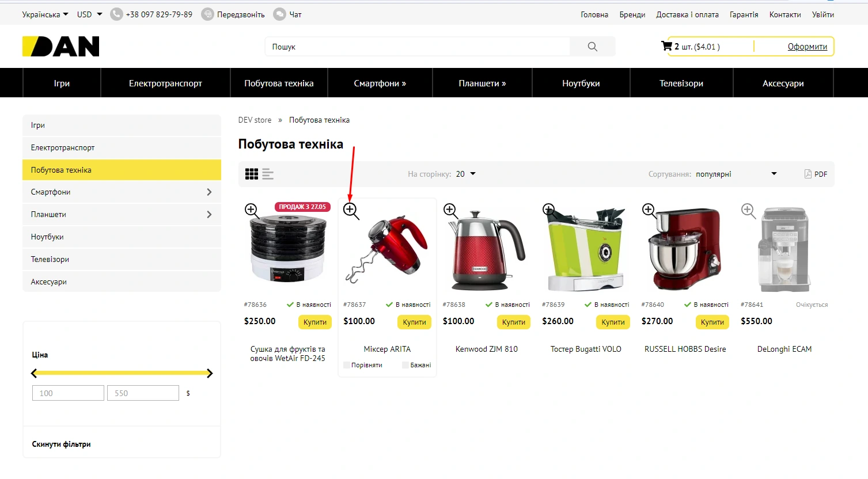This screenshot has width=868, height=479.
Task: Select Телевізори in the top category menu
Action: click(681, 83)
